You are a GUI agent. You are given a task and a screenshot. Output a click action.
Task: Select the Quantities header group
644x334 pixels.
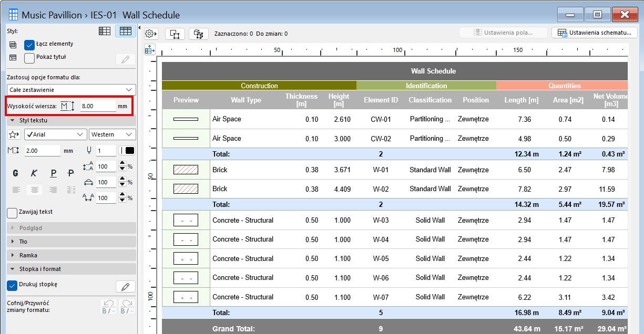pyautogui.click(x=562, y=86)
